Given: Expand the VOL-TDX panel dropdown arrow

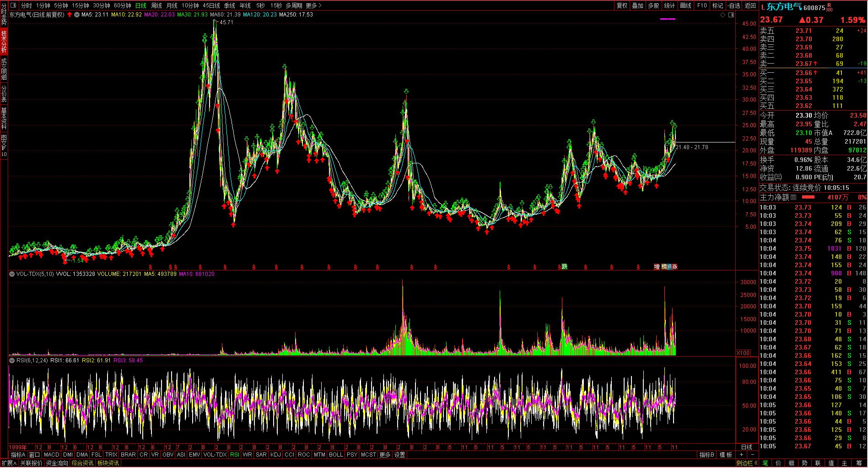Looking at the screenshot, I should point(12,274).
